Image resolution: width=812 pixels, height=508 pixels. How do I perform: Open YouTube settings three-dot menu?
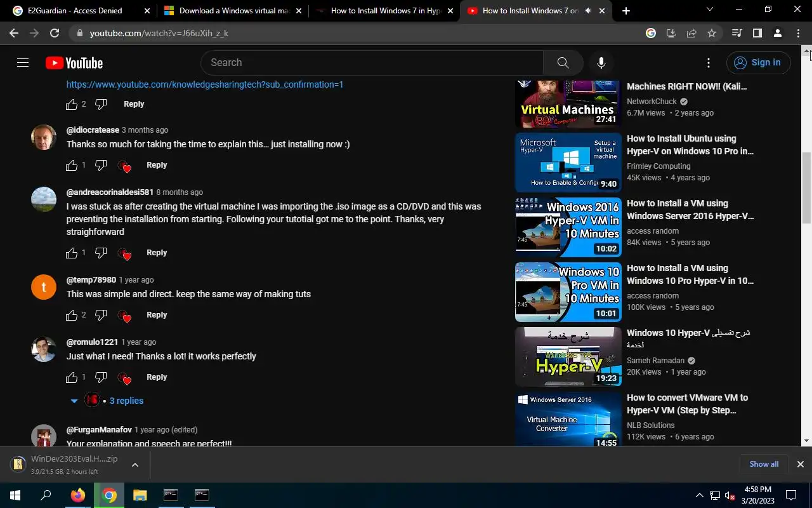(709, 63)
